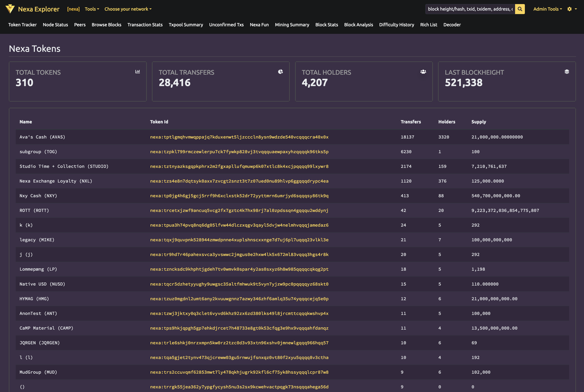This screenshot has width=584, height=392.
Task: Open the Nxy Cash (NXY) token id link
Action: pos(239,196)
